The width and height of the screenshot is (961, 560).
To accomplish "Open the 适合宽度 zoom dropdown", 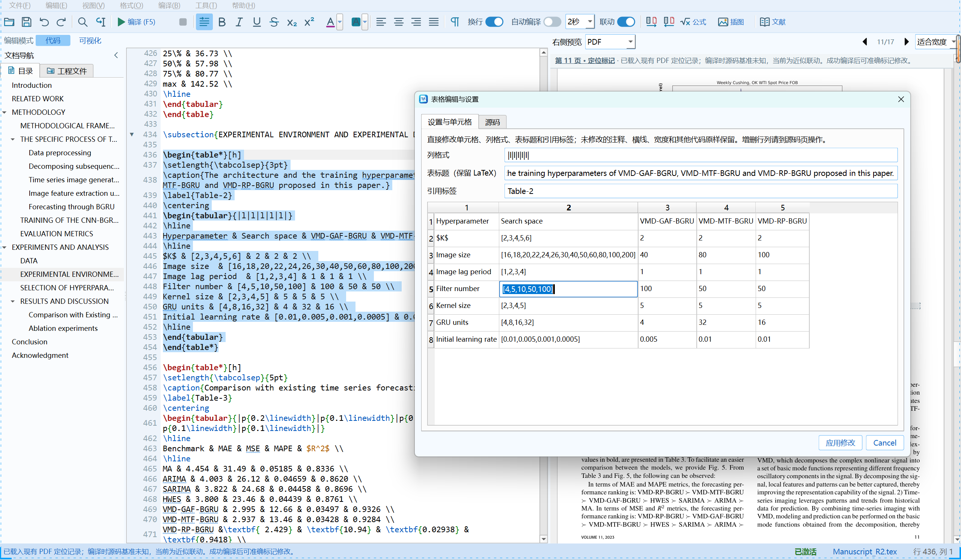I will 936,42.
